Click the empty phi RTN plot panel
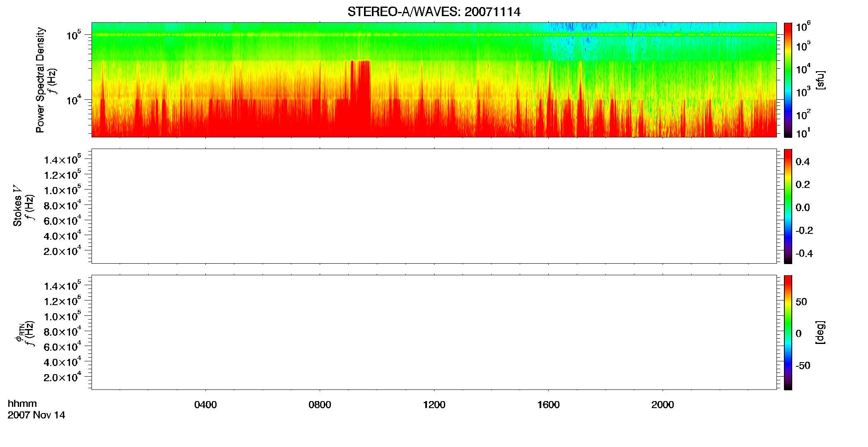This screenshot has width=868, height=447. click(x=434, y=332)
